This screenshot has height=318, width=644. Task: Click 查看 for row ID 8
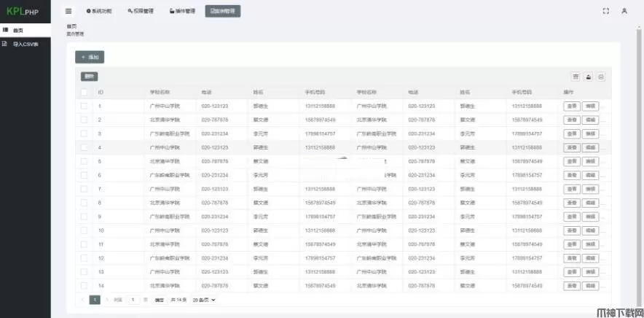point(572,203)
